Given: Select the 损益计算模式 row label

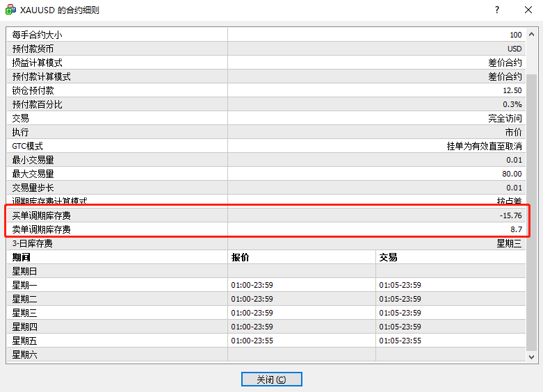Looking at the screenshot, I should coord(37,63).
